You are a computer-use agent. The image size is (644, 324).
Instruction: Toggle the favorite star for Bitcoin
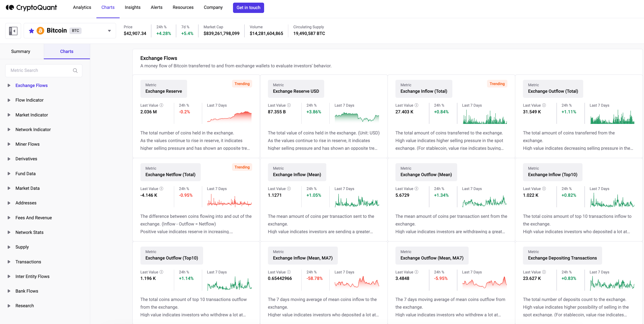point(31,30)
